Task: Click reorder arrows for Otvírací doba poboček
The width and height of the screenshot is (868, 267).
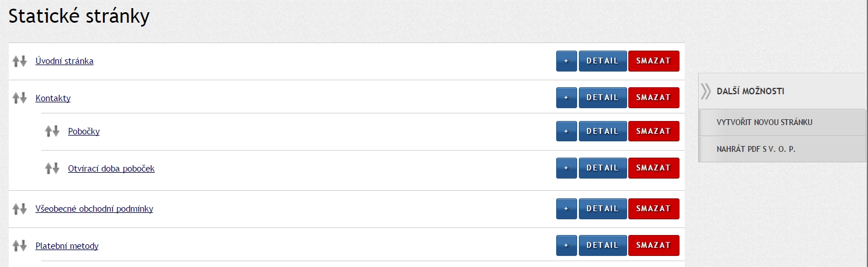Action: click(52, 169)
